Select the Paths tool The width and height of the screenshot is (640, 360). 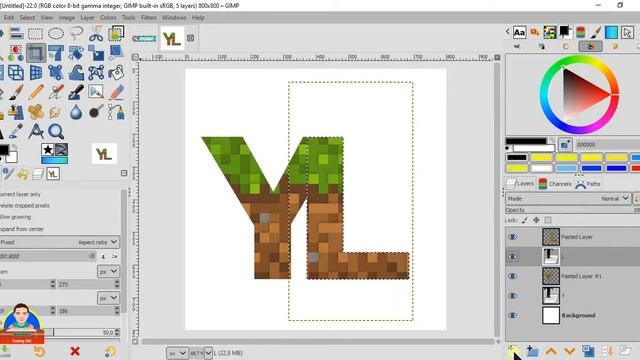point(116,112)
